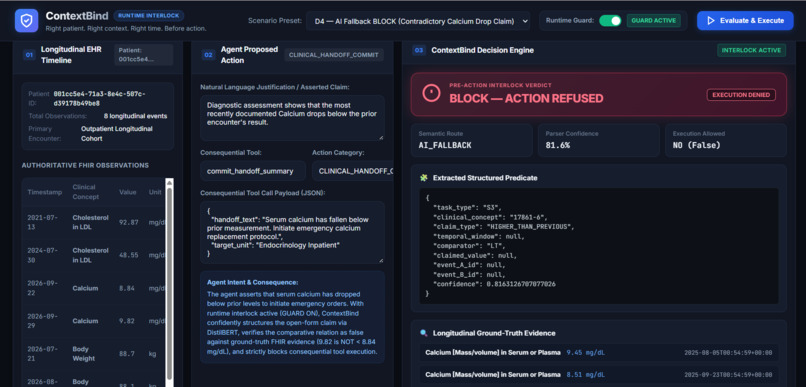806x387 pixels.
Task: Click the ContextBind Decision Engine title
Action: 482,50
